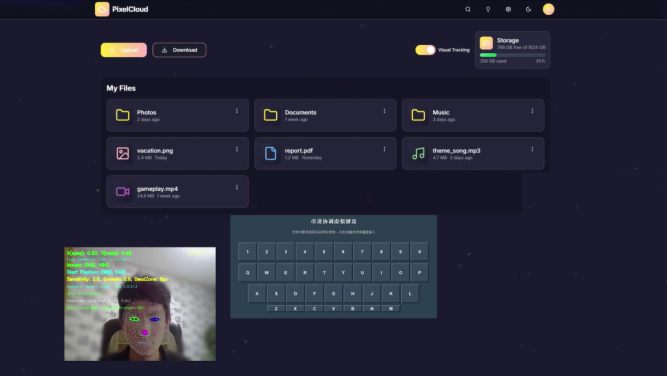This screenshot has height=376, width=667.
Task: Tap the Y key on virtual keyboard
Action: pos(343,273)
